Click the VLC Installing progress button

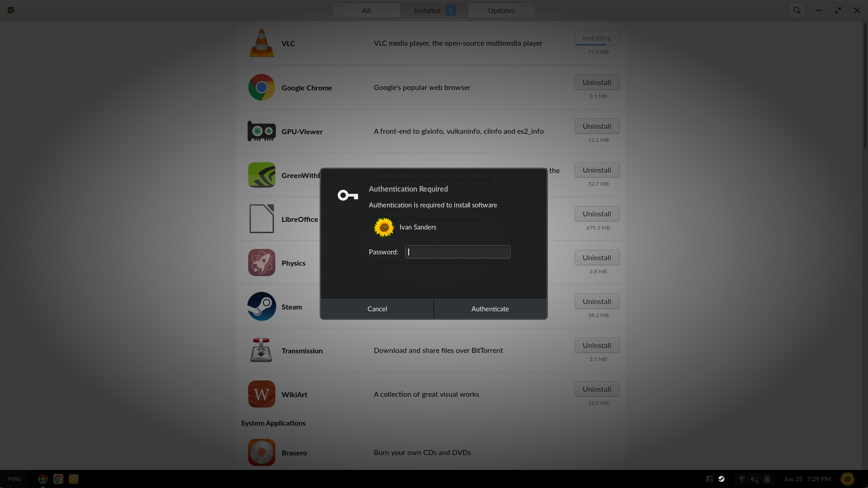[597, 38]
